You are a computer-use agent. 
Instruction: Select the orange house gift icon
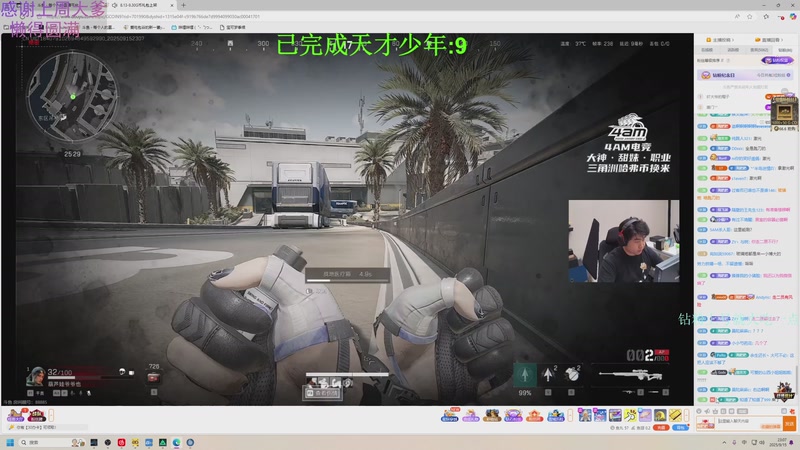[x=534, y=415]
